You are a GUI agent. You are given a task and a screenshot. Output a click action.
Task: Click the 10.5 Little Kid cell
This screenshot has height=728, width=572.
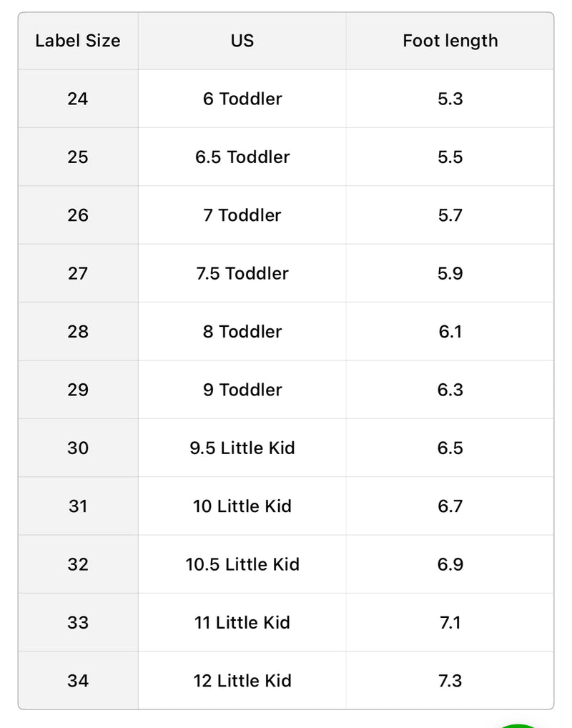[x=242, y=564]
